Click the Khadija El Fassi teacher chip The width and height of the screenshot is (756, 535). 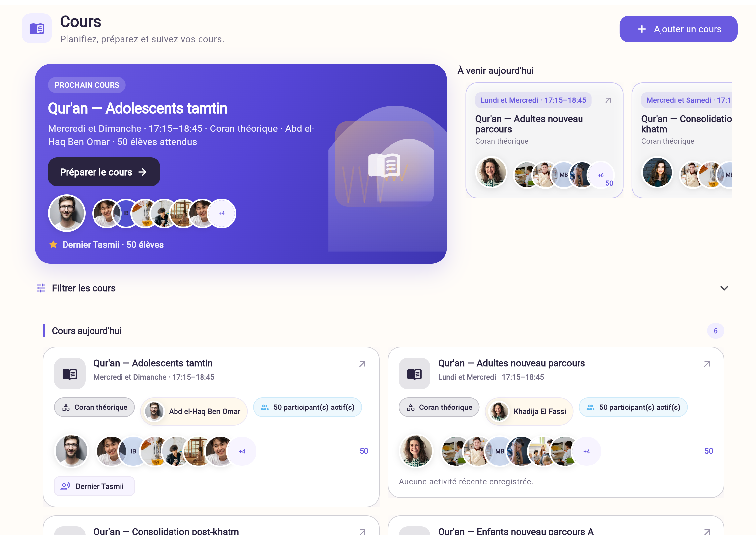click(x=529, y=411)
